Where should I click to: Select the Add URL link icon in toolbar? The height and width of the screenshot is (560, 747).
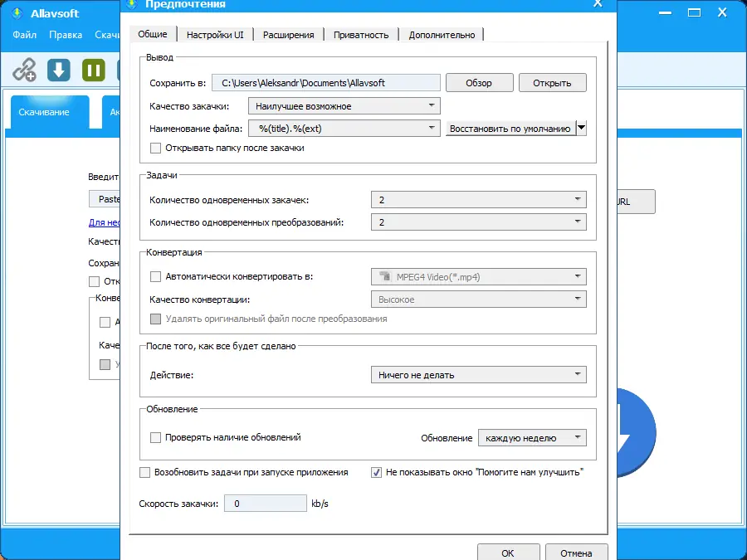point(24,71)
